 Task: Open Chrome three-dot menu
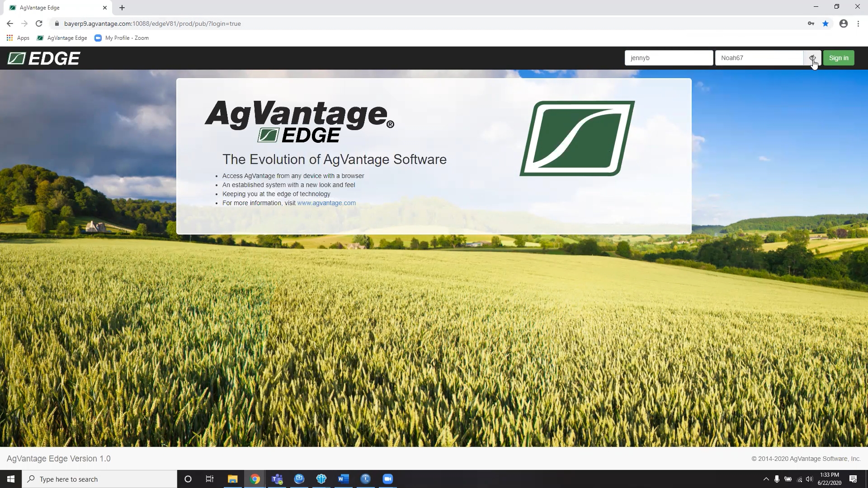pyautogui.click(x=858, y=23)
